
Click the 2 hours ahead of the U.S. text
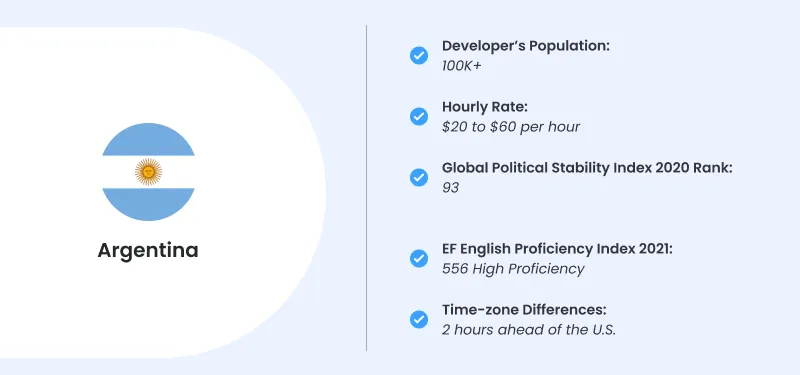(x=529, y=330)
